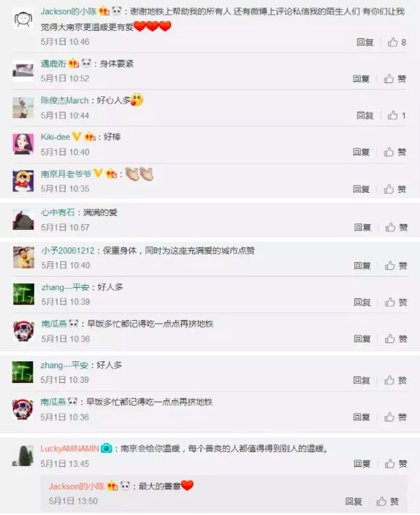Screen dimensions: 420x515
Task: Like 陈俊杰March's 好心人多 comment
Action: (397, 115)
